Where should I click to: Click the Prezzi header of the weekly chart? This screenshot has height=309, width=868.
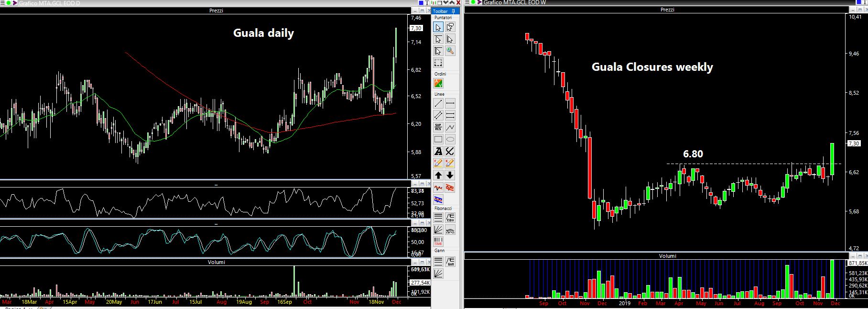667,10
